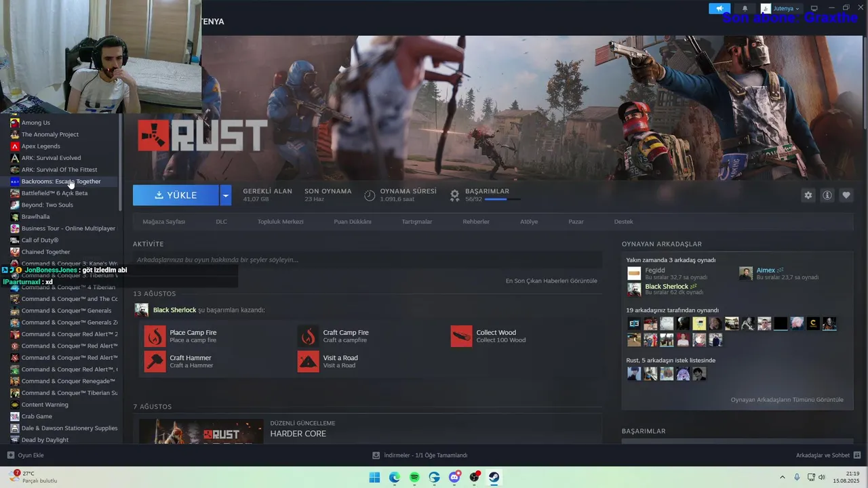Select Chained Together in library list
Viewport: 868px width, 488px height.
[x=45, y=252]
